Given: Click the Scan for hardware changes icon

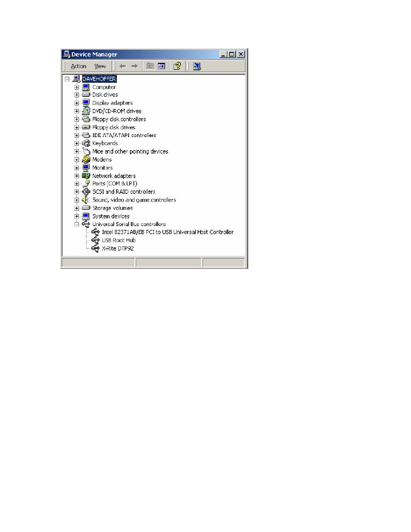Looking at the screenshot, I should click(197, 66).
